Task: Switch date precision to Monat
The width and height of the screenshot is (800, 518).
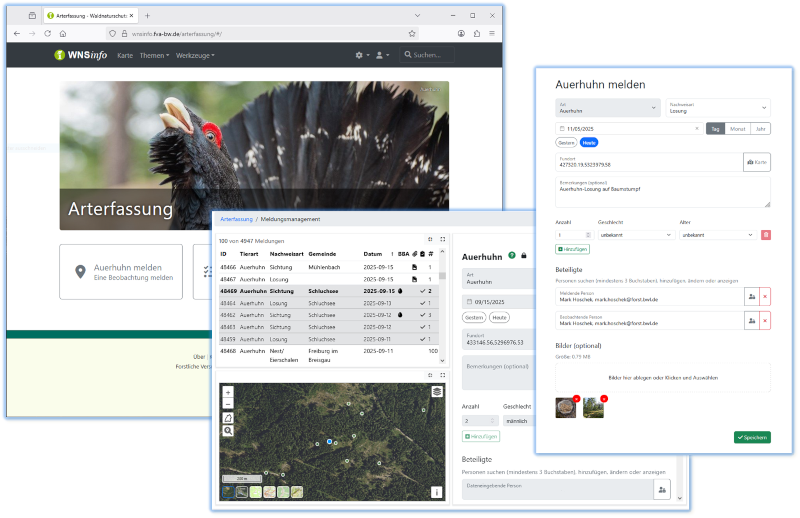Action: 737,129
